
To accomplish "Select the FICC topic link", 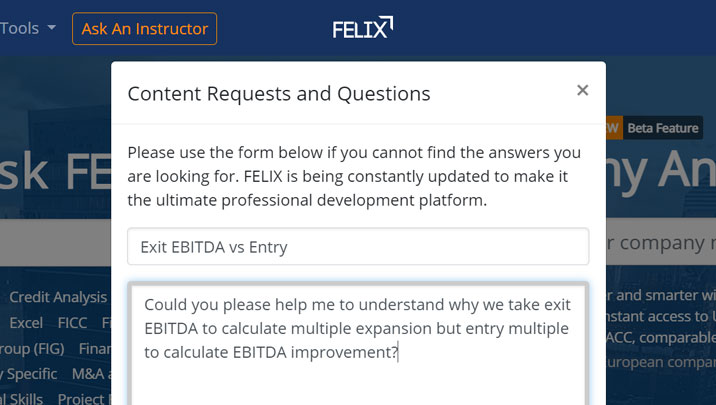I will click(x=72, y=323).
